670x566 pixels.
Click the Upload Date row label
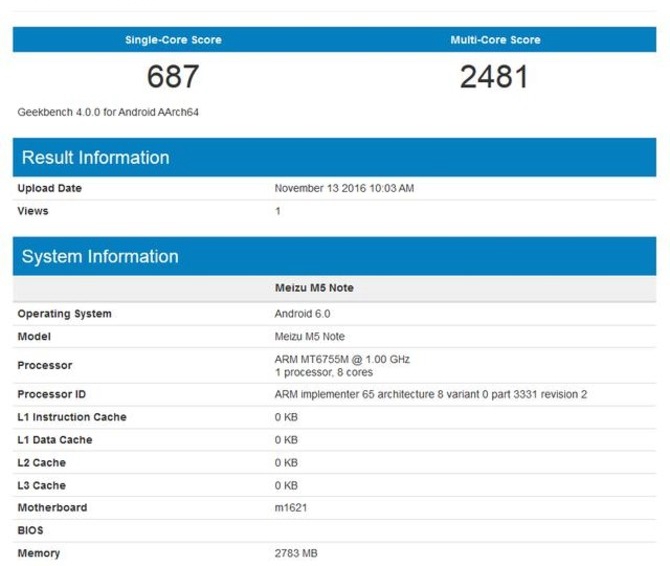tap(50, 188)
